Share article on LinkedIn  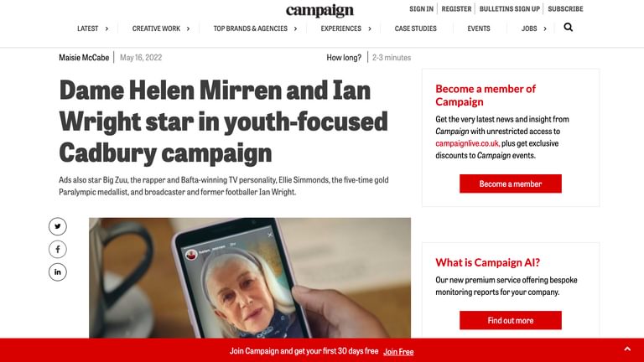coord(58,272)
